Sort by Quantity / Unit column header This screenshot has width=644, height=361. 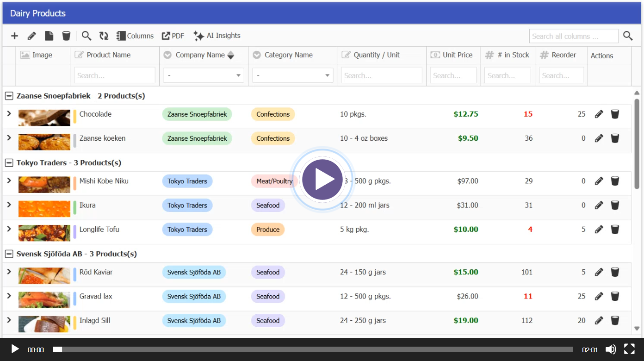pos(382,55)
